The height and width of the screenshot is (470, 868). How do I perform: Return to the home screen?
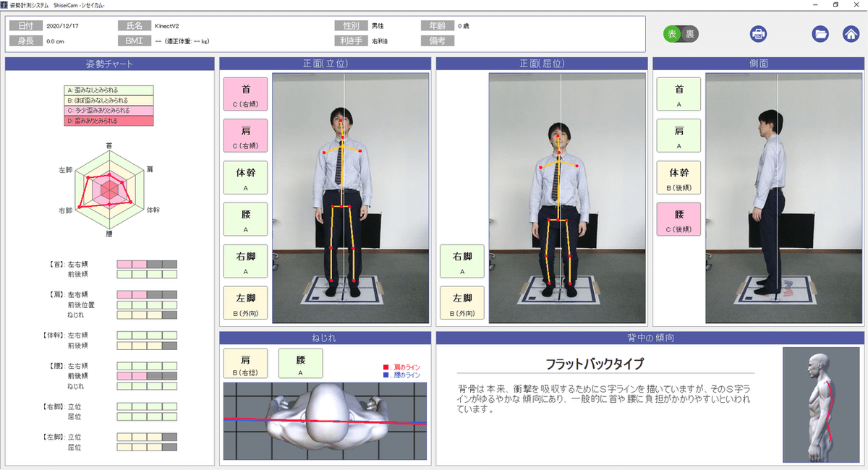coord(851,33)
